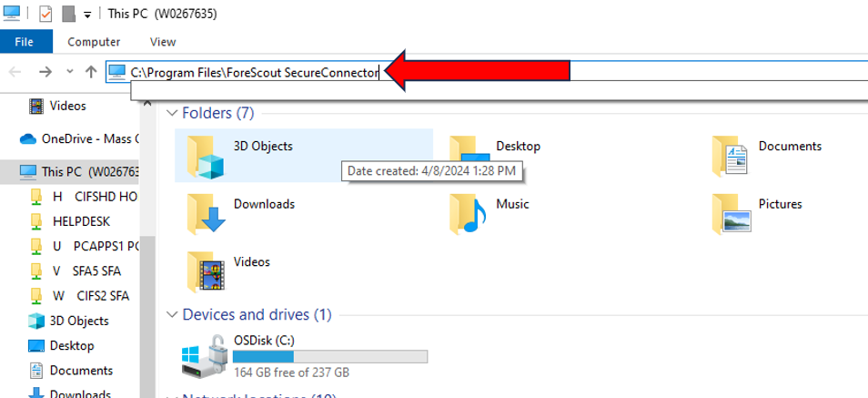The image size is (868, 398).
Task: Select the 3D Objects folder icon
Action: 206,157
